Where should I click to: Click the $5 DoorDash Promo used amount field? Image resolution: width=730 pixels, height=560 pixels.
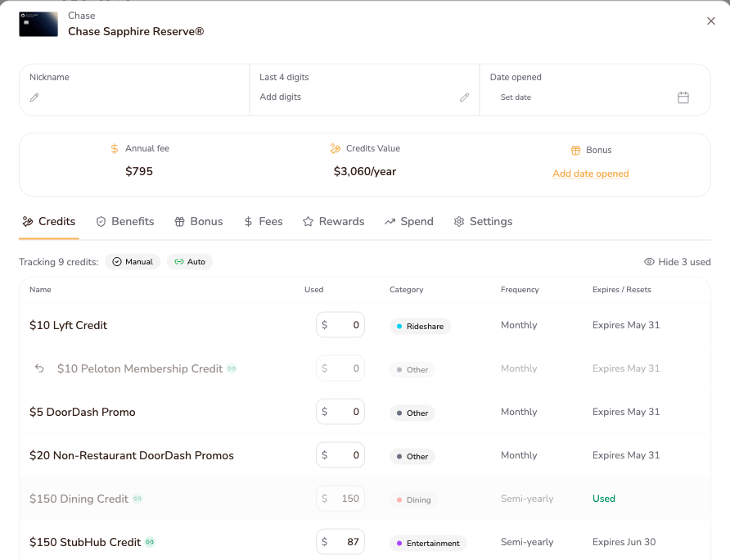point(340,411)
